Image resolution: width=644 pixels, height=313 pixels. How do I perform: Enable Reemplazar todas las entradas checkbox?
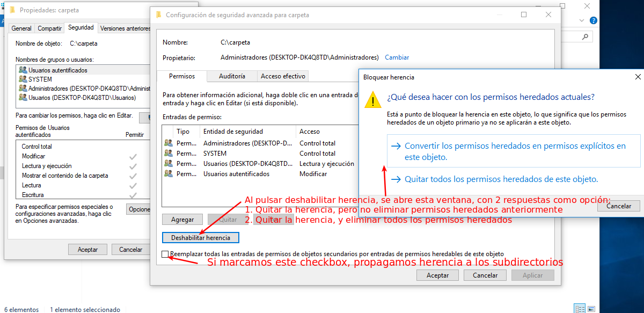click(165, 254)
